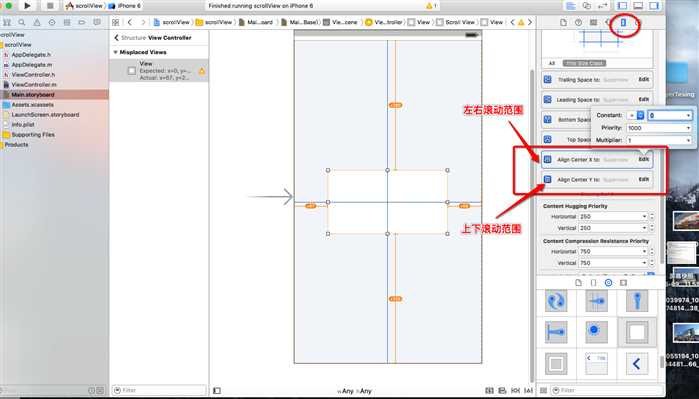Go back in editor history

130,22
